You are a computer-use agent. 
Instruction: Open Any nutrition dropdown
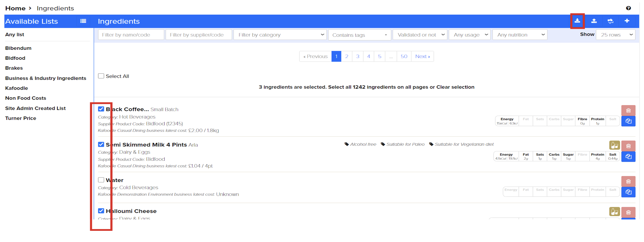(520, 35)
